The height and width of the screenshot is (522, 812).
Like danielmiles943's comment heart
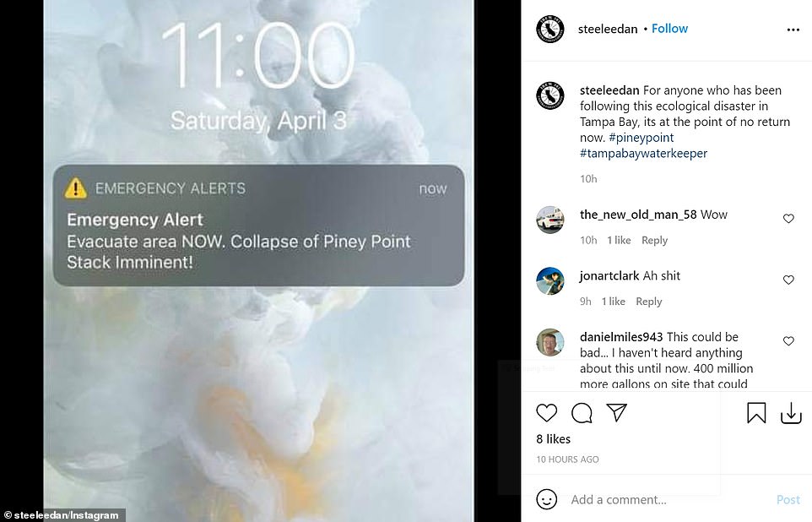pyautogui.click(x=788, y=341)
